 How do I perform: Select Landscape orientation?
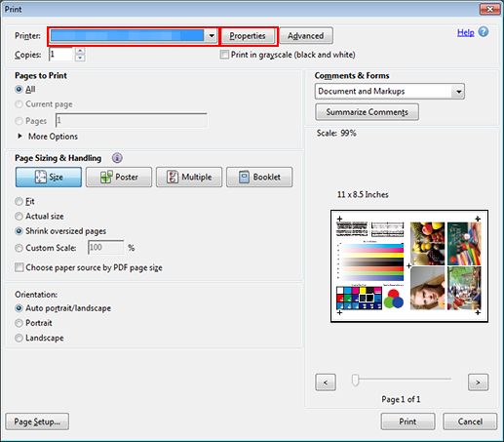tap(19, 338)
